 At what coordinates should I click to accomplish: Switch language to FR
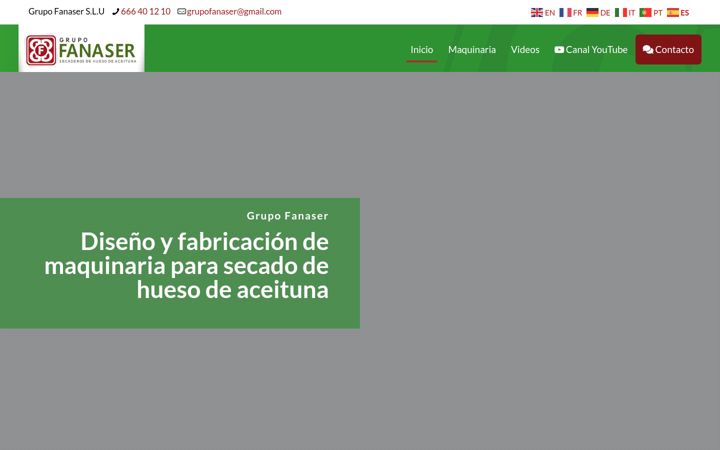(x=578, y=13)
